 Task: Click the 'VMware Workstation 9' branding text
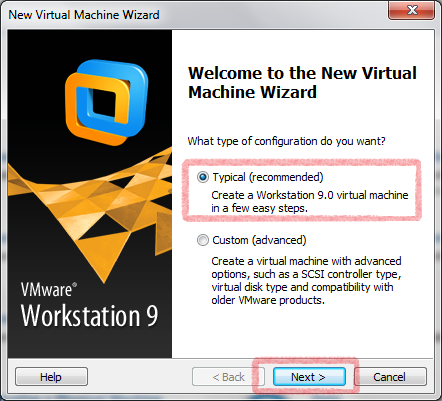[x=89, y=305]
